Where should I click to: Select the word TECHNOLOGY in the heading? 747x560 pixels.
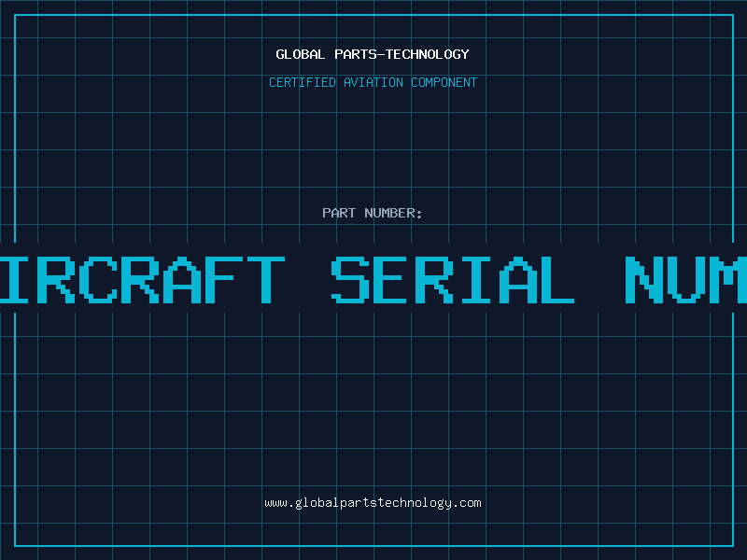coord(428,54)
